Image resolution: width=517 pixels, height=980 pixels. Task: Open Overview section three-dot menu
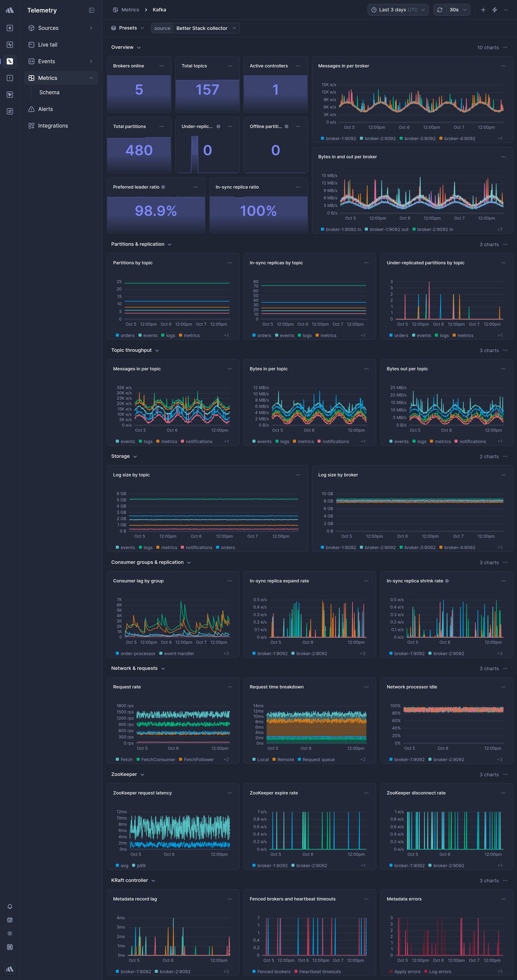tap(505, 47)
